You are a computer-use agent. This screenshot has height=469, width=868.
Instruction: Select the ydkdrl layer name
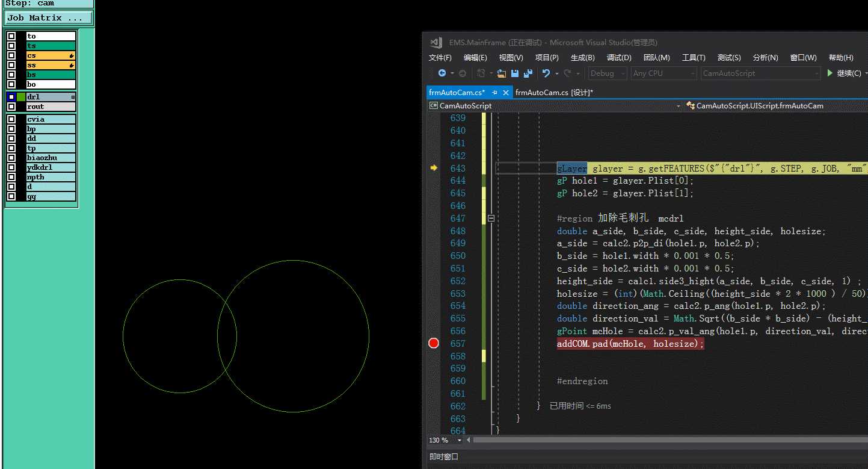(51, 167)
